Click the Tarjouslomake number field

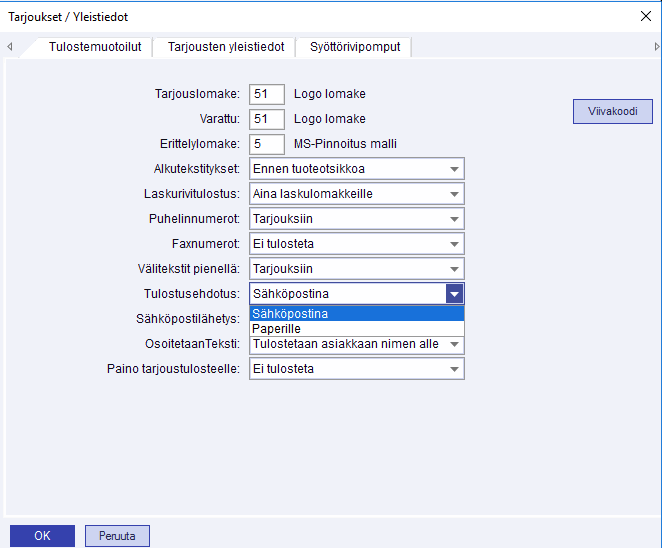coord(267,94)
